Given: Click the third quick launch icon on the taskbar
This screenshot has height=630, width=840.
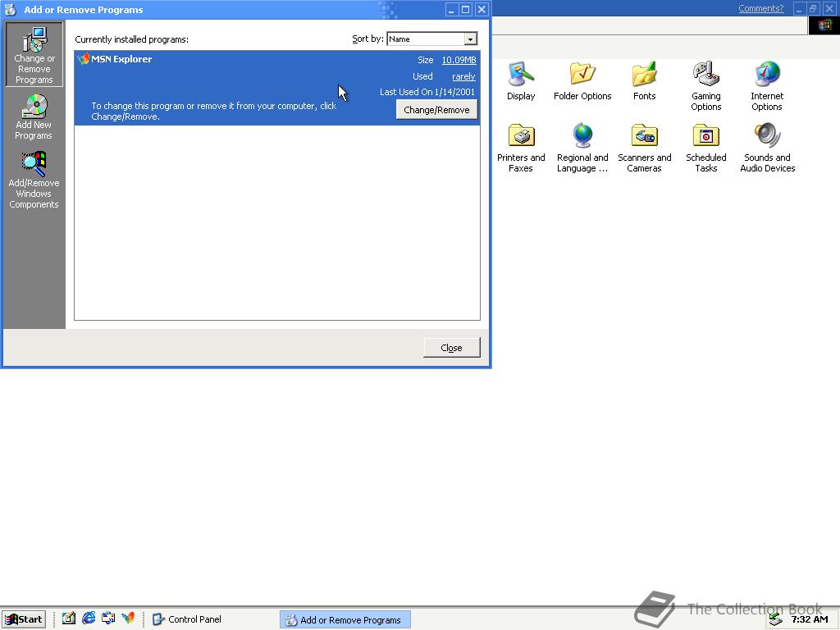Looking at the screenshot, I should 108,619.
